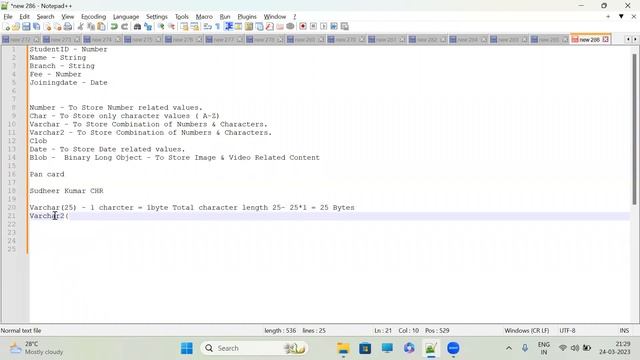640x360 pixels.
Task: Stop macro recording toolbar icon
Action: point(313,27)
